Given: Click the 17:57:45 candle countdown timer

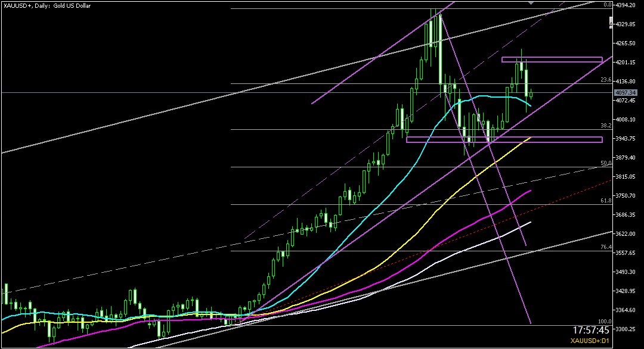Looking at the screenshot, I should tap(590, 329).
